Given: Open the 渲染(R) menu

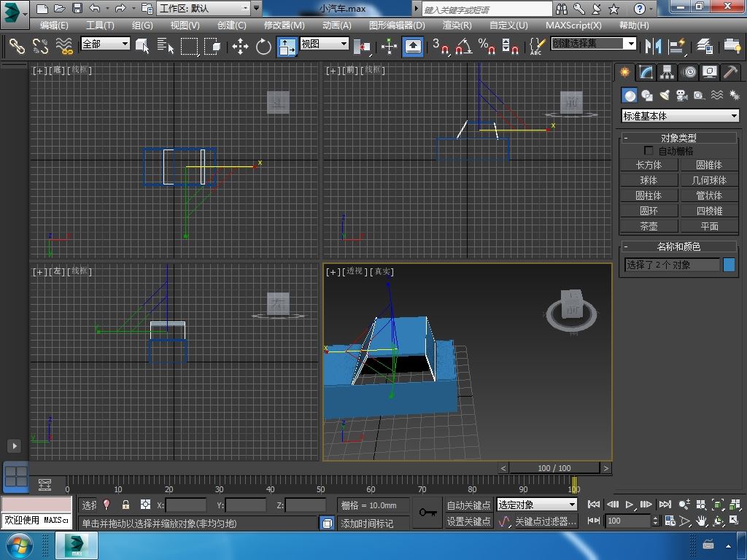Looking at the screenshot, I should 457,25.
